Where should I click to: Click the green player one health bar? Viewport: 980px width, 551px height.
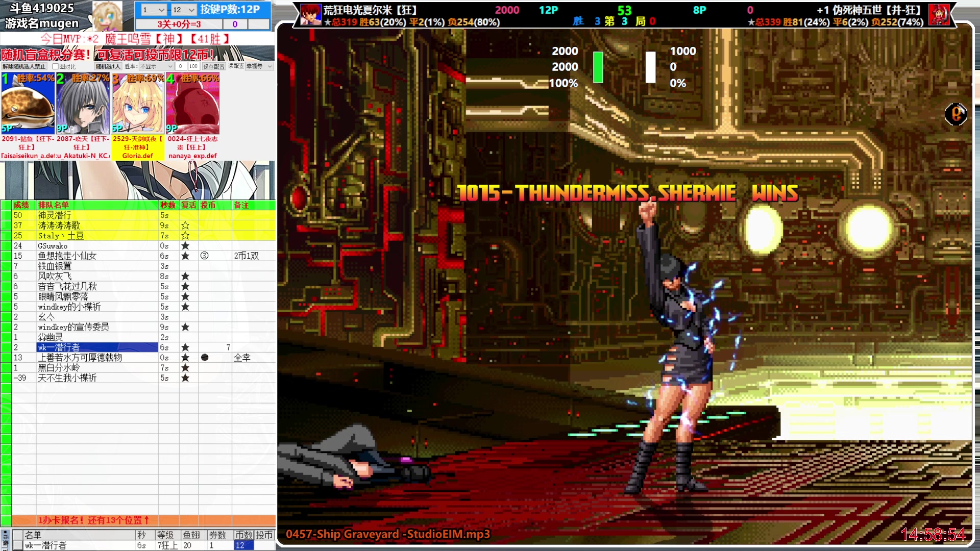tap(598, 67)
